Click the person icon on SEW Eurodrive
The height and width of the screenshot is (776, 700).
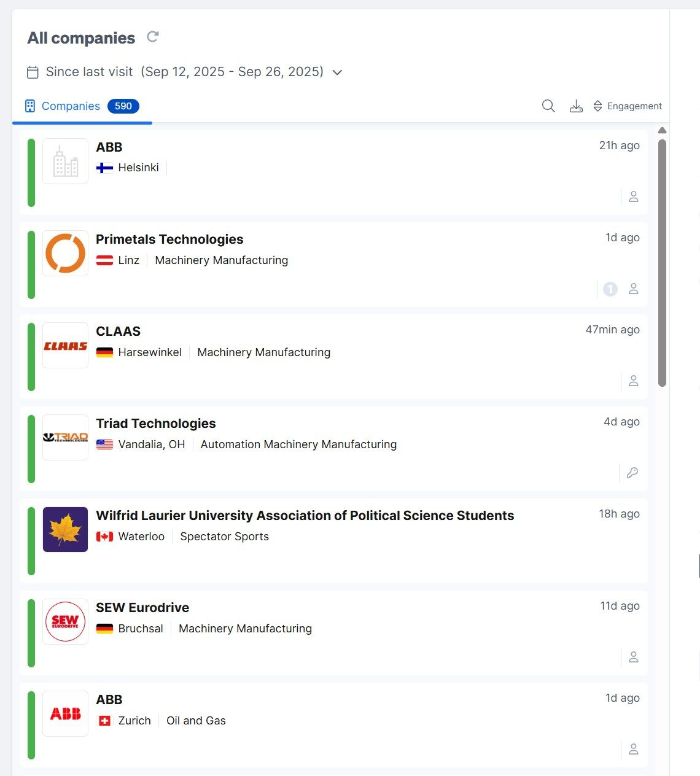[633, 657]
